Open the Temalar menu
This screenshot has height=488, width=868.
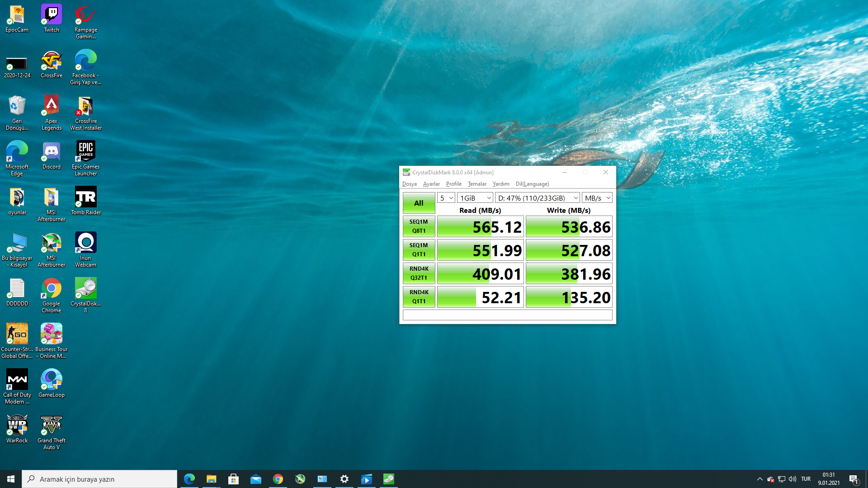[476, 184]
